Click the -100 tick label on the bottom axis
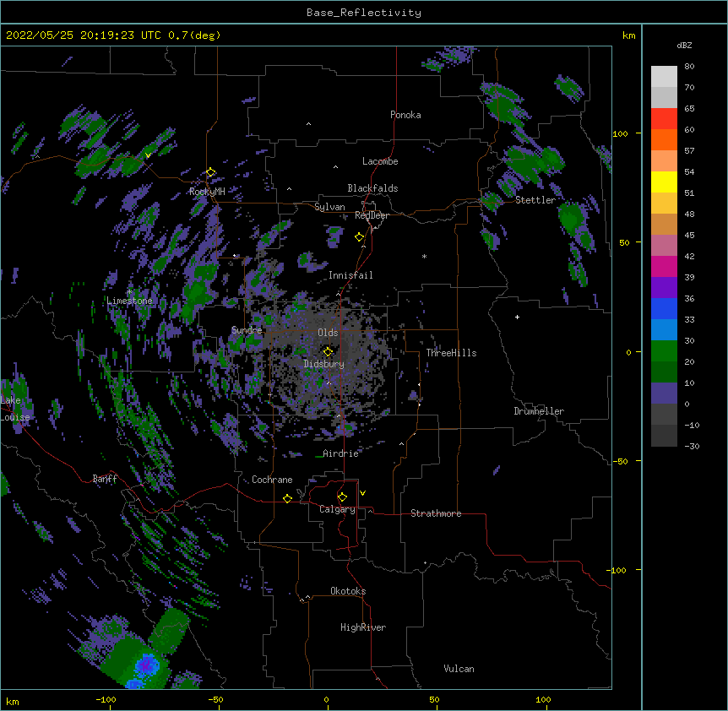 pyautogui.click(x=106, y=699)
